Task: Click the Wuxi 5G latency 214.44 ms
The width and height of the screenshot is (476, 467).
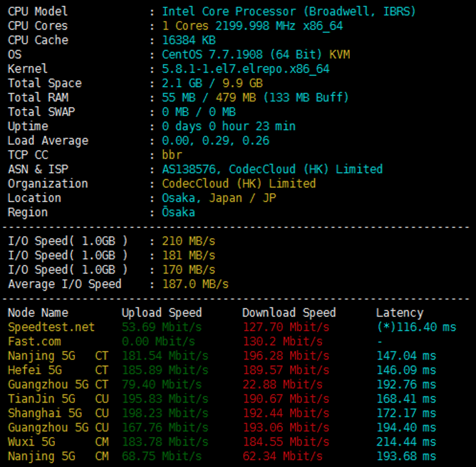Action: [x=406, y=442]
